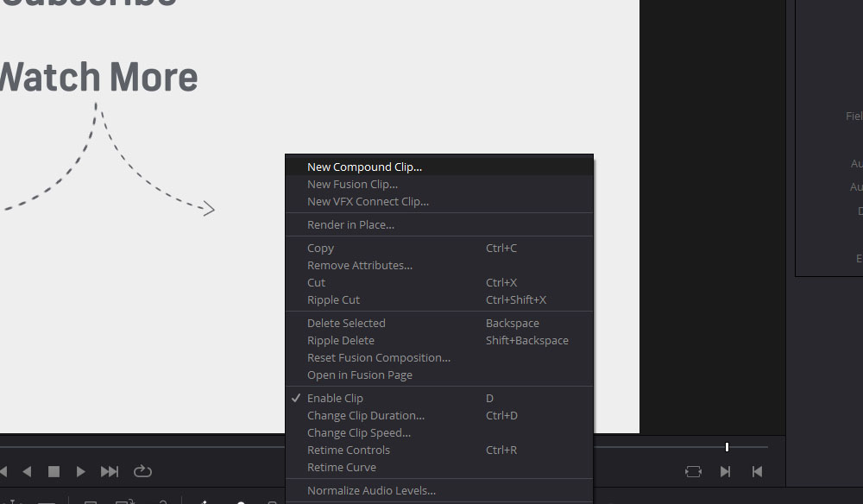Select Render in Place

350,225
